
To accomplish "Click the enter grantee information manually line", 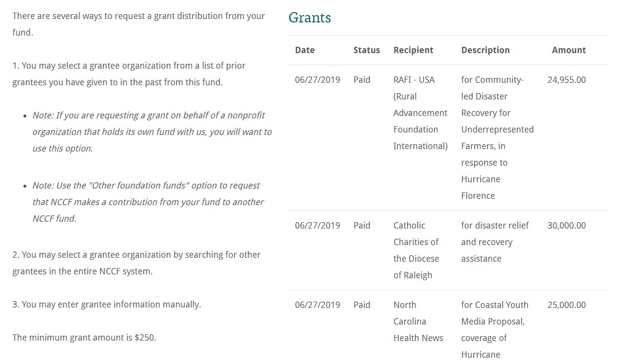I will (x=107, y=305).
